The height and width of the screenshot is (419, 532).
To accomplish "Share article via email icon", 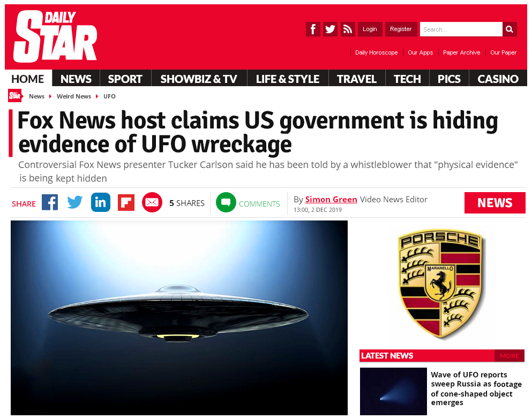I will pyautogui.click(x=152, y=202).
